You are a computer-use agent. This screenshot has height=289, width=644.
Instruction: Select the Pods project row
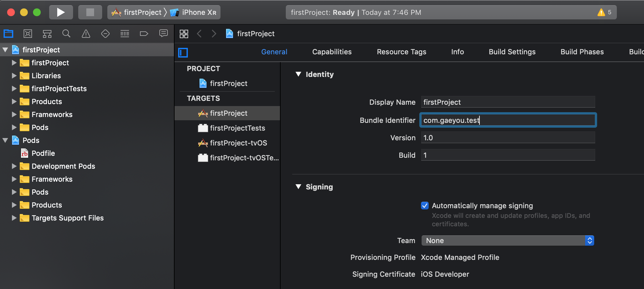pos(87,140)
